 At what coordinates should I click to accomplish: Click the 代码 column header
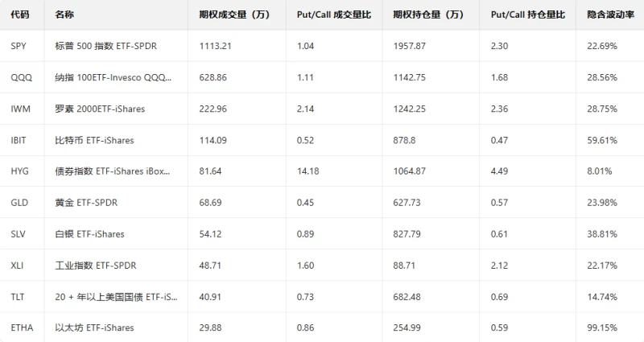20,15
